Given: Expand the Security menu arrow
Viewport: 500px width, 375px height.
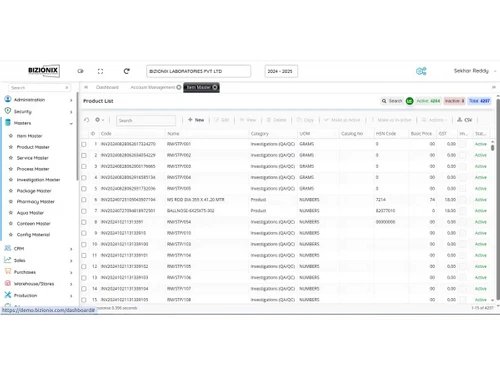Looking at the screenshot, I should [x=71, y=112].
